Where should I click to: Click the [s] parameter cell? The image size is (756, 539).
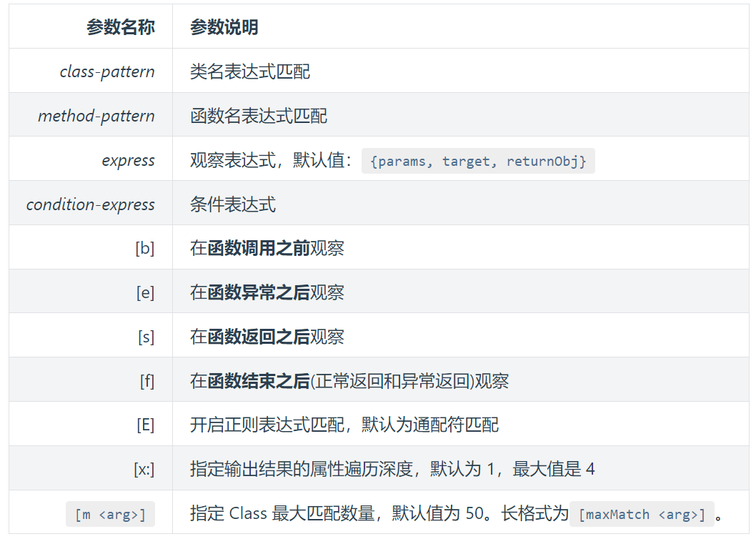point(146,337)
